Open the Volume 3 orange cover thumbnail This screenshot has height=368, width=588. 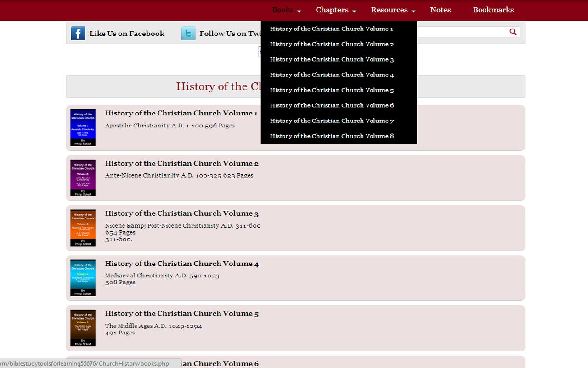[83, 228]
